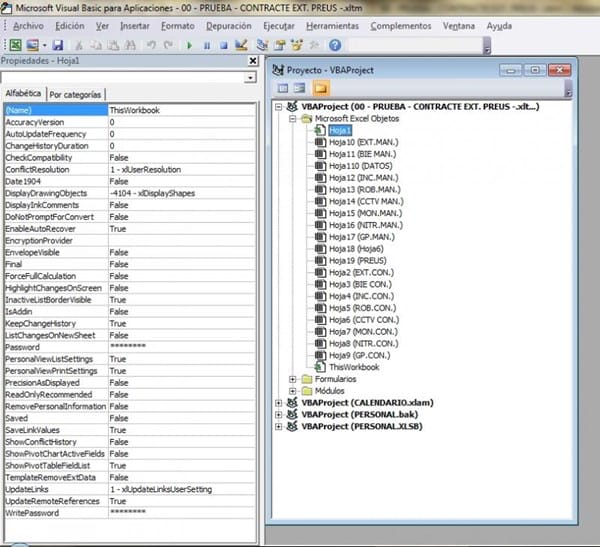Toggle folders icon in Proyecto panel
This screenshot has height=547, width=600.
(321, 89)
